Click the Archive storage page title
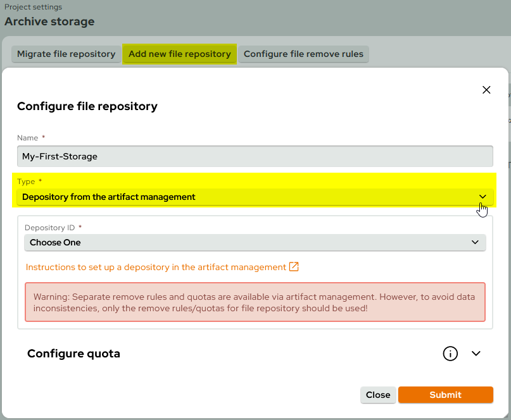The image size is (511, 420). pos(49,21)
